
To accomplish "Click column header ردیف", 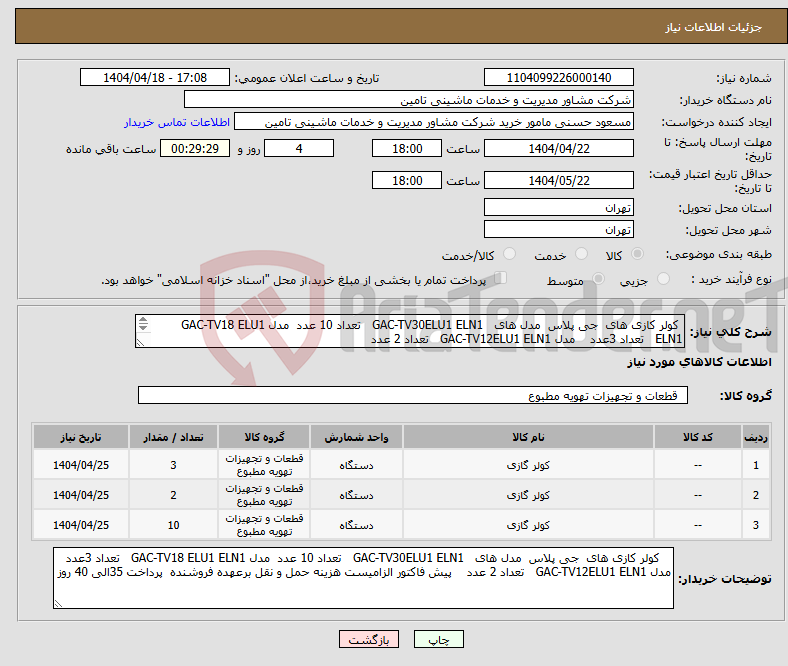I will (756, 437).
